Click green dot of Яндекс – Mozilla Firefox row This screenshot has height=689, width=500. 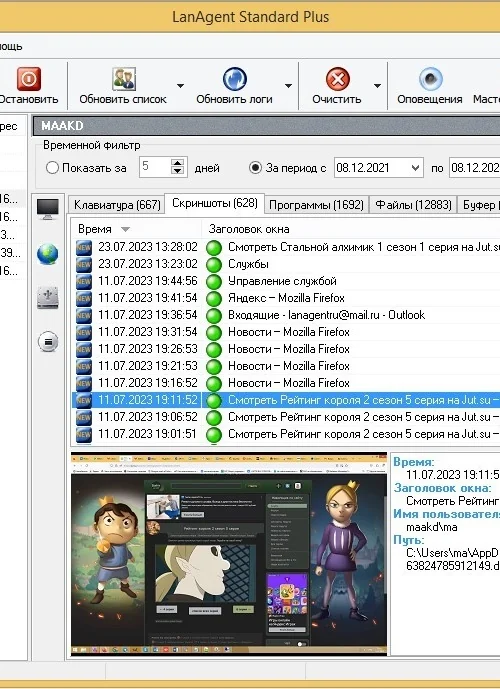pyautogui.click(x=214, y=299)
